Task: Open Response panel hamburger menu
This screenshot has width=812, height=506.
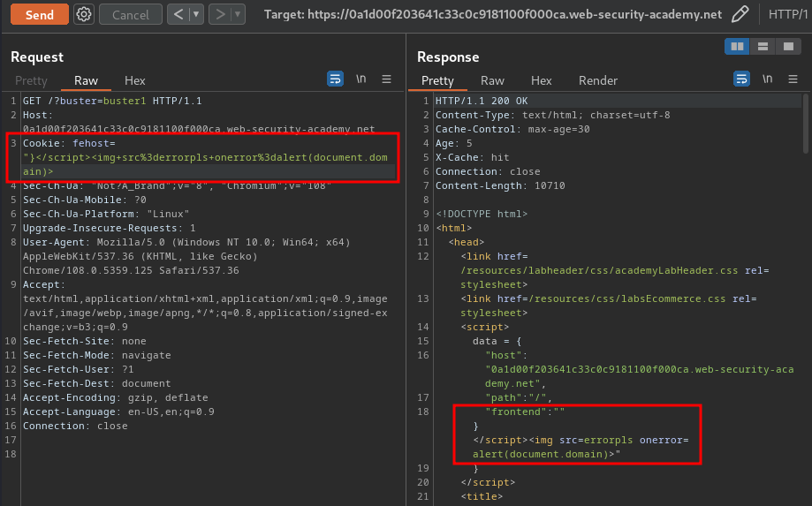Action: (x=793, y=79)
